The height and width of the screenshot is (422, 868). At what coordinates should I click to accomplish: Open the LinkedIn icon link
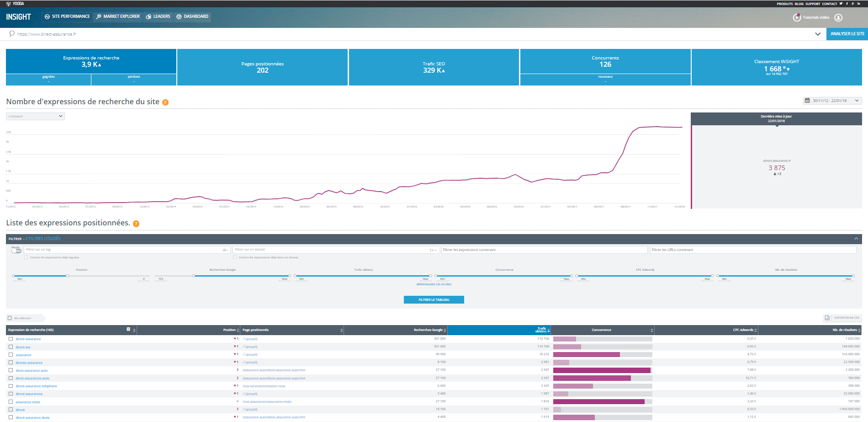(x=859, y=4)
